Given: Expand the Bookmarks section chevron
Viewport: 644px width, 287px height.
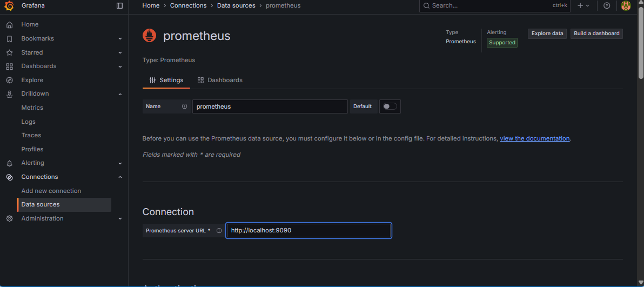Looking at the screenshot, I should (x=120, y=39).
